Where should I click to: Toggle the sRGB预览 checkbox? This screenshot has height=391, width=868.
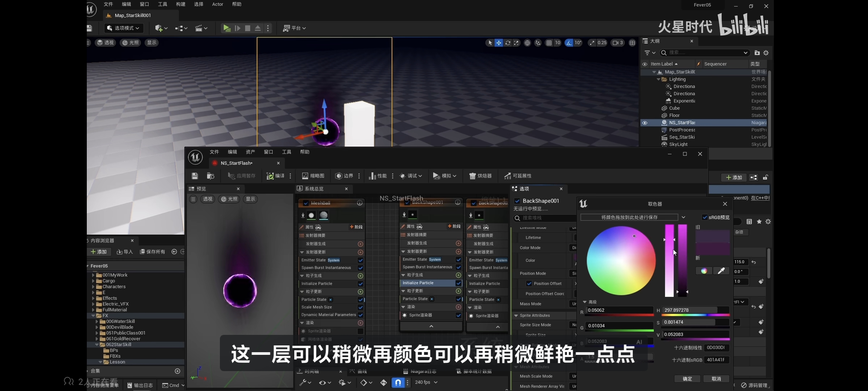[705, 217]
